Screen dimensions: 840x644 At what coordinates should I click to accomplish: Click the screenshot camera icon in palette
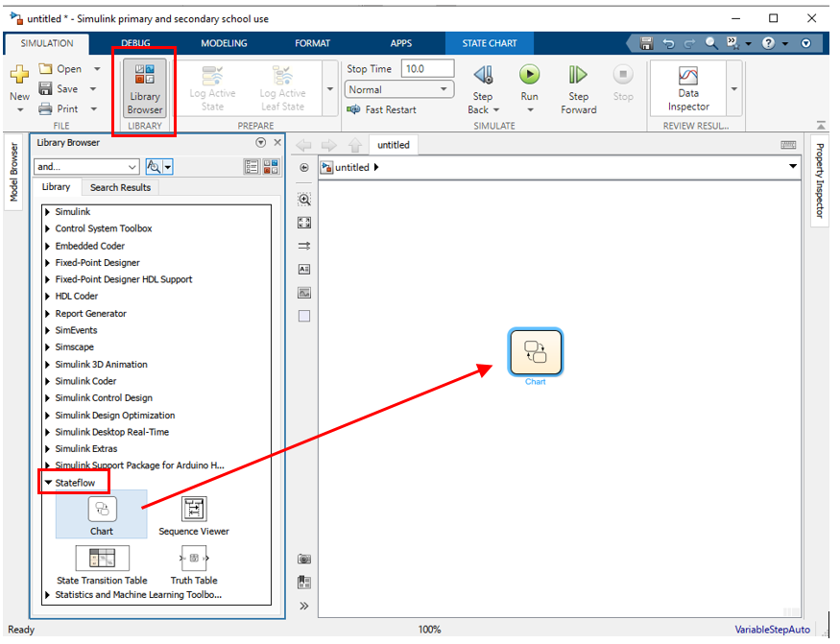pyautogui.click(x=304, y=559)
